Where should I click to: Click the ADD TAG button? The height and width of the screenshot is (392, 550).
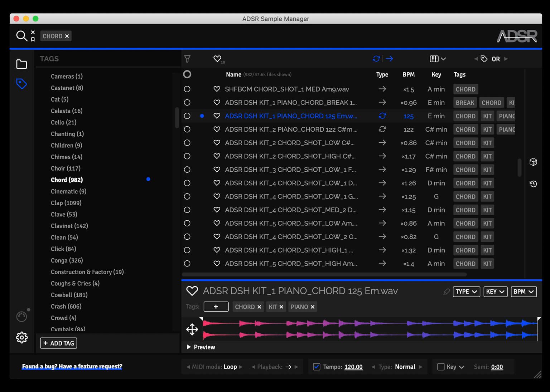(58, 343)
